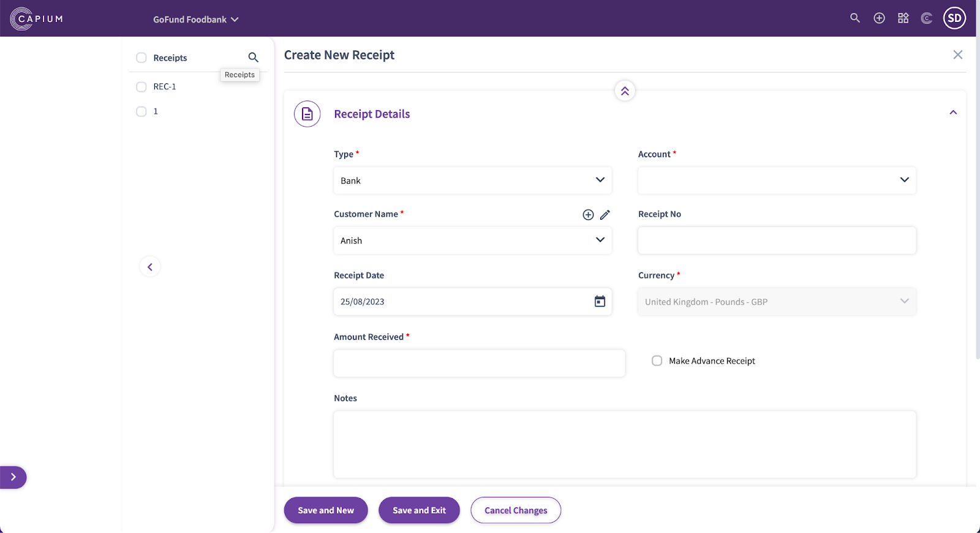Click the quick add plus icon in header

879,18
